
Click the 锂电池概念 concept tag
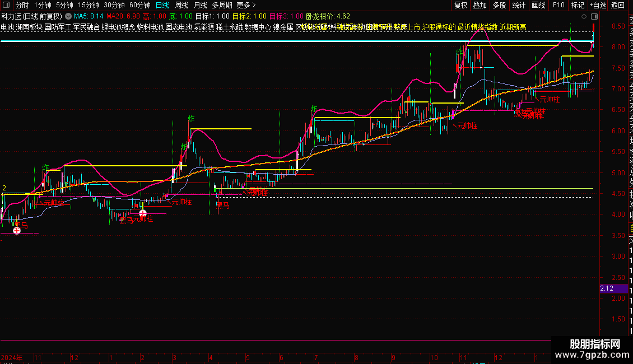click(118, 27)
